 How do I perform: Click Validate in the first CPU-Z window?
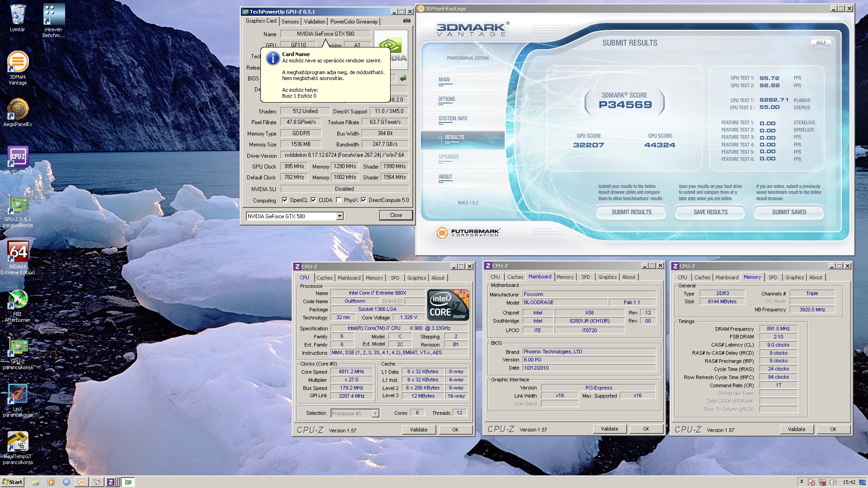tap(419, 430)
